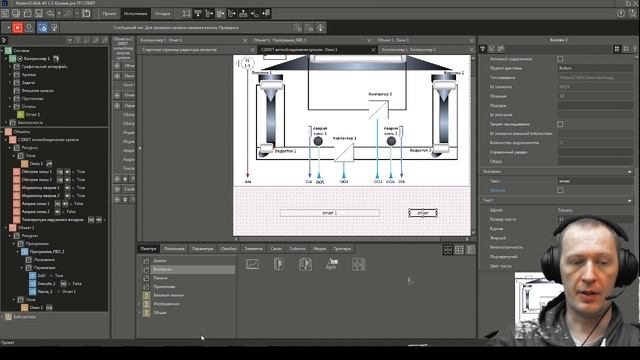Click the link icon beside Окно 1 under С2000Т

coord(49,164)
